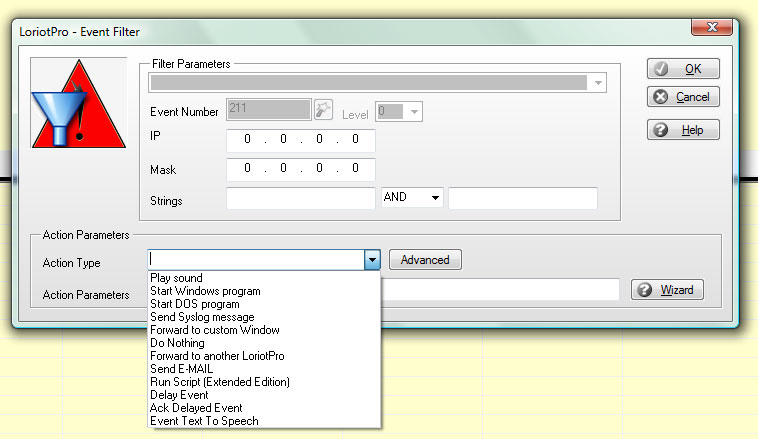
Task: Open the Level dropdown
Action: pos(414,112)
